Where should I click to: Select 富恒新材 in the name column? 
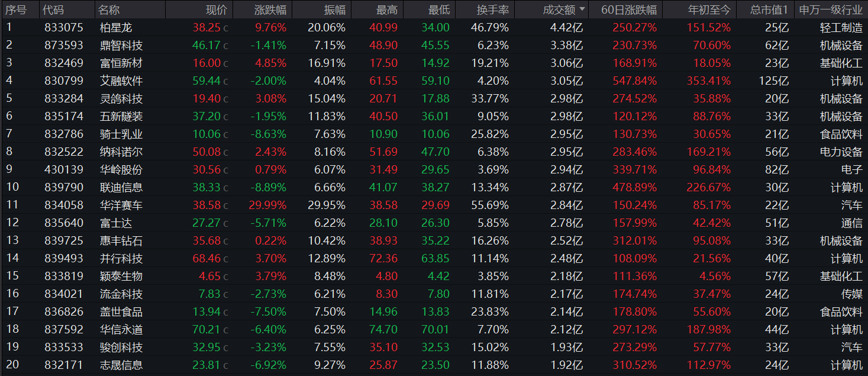coord(121,63)
